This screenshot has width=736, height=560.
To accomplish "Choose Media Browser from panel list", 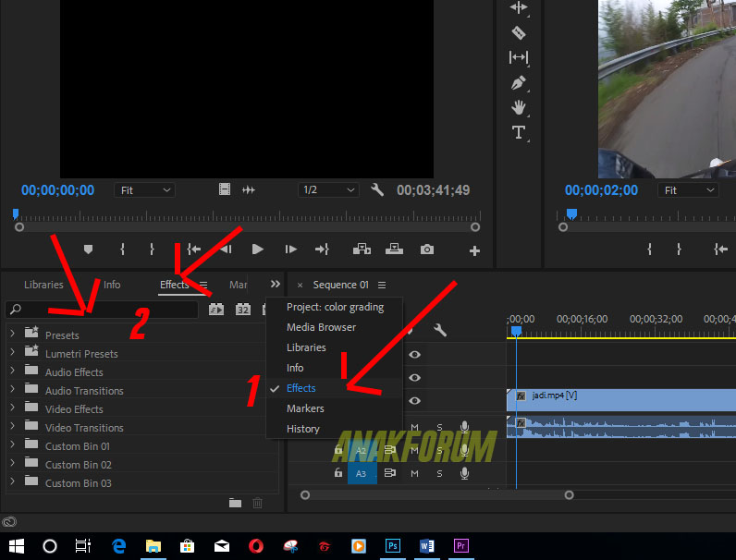I will click(334, 327).
